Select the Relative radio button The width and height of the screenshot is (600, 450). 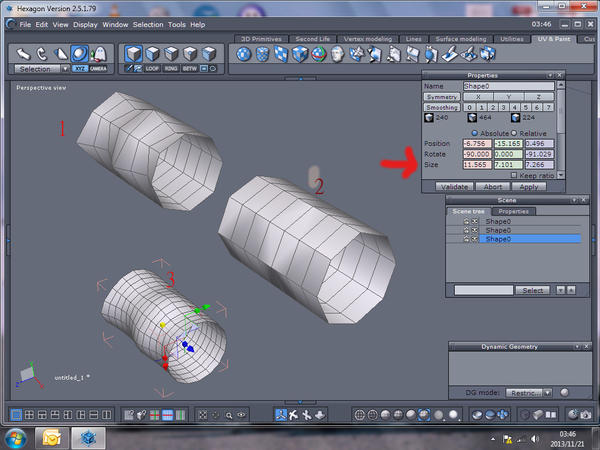pos(512,132)
